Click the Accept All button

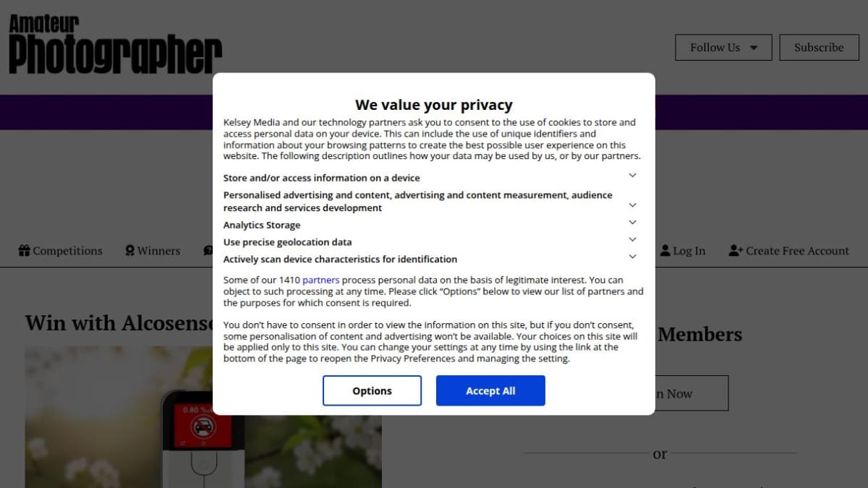point(490,390)
